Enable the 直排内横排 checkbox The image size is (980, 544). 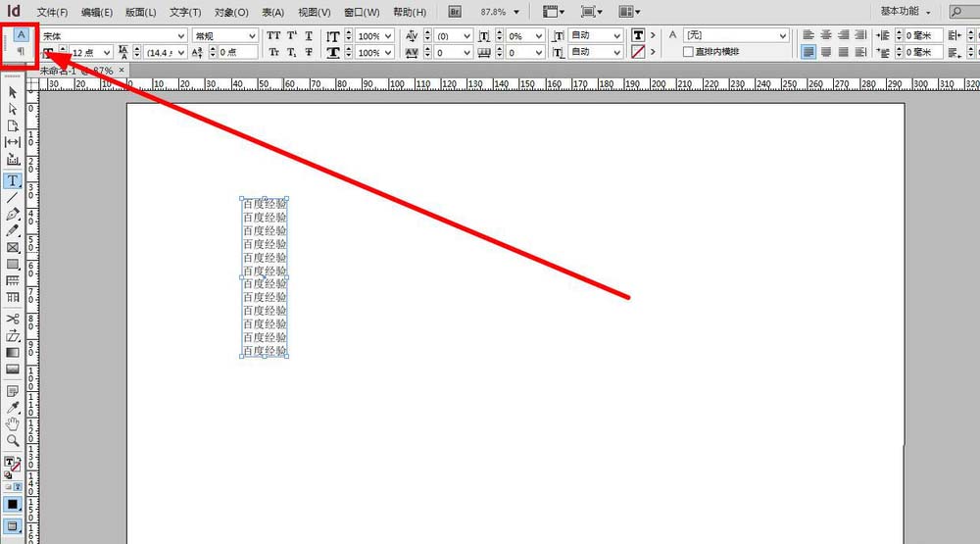coord(688,52)
